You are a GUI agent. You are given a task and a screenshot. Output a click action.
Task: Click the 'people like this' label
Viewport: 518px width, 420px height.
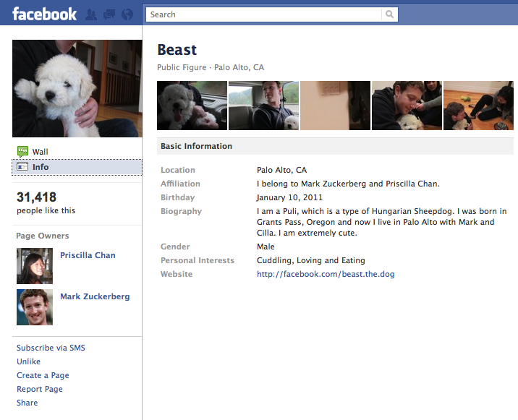coord(46,210)
